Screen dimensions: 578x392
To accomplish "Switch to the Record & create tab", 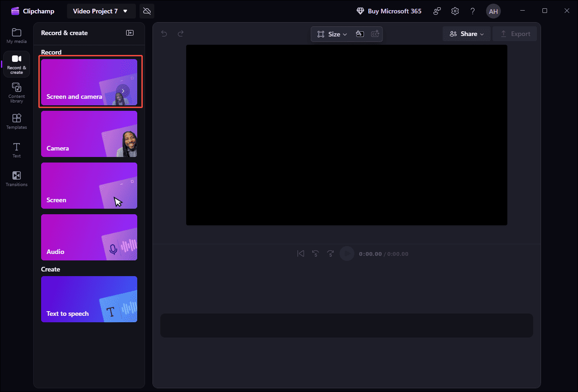I will (16, 64).
